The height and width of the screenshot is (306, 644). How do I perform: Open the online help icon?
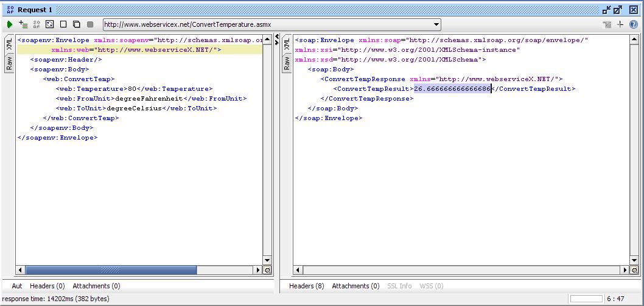[633, 24]
